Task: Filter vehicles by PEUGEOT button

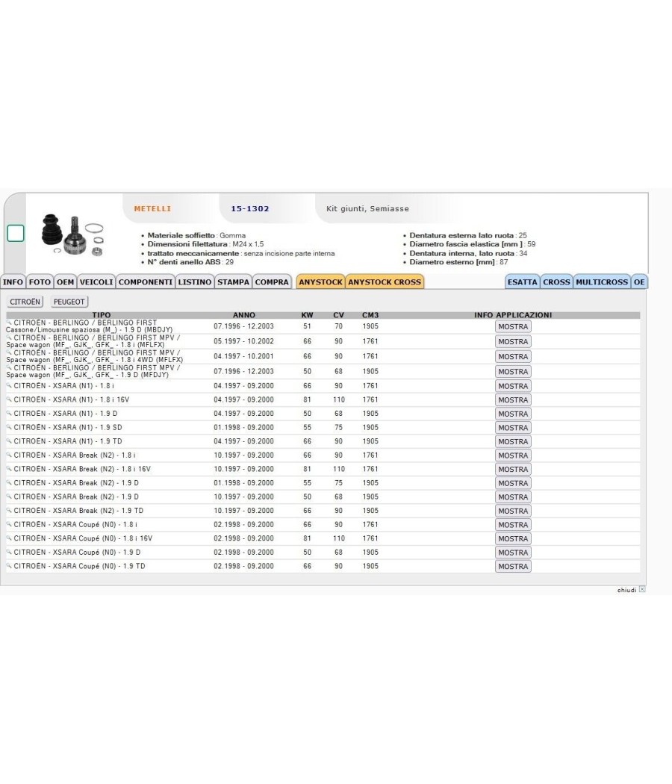Action: pos(69,302)
